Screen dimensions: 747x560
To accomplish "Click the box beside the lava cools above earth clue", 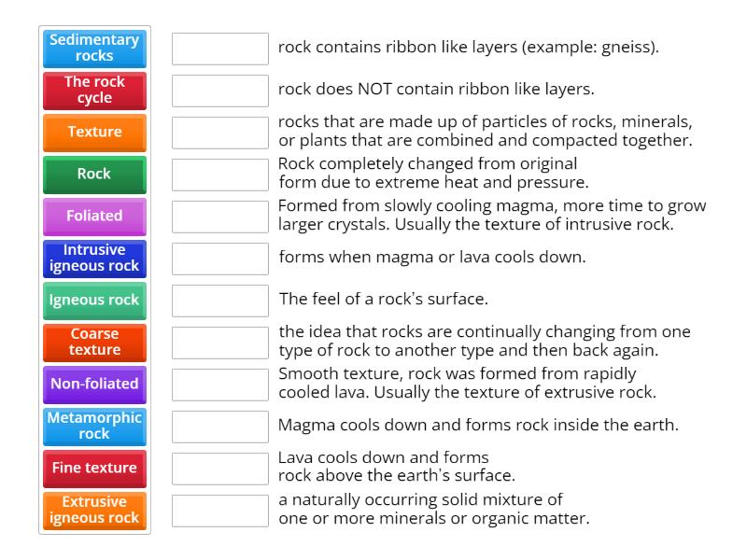I will (220, 469).
